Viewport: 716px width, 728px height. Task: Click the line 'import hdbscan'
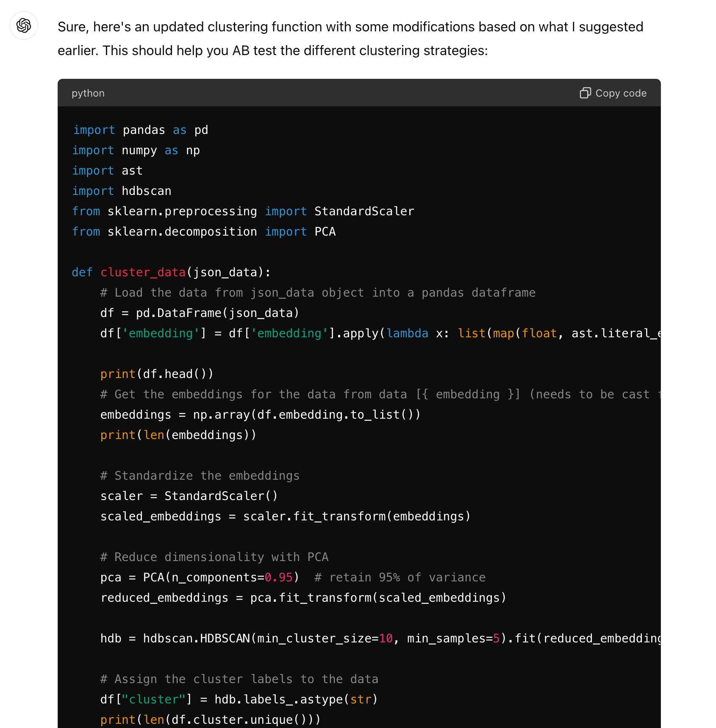tap(122, 191)
